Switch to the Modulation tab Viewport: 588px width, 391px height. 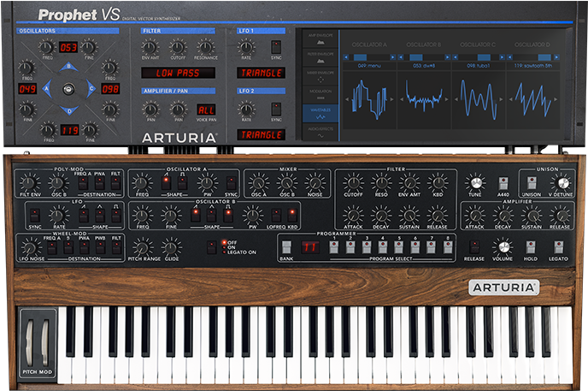320,95
